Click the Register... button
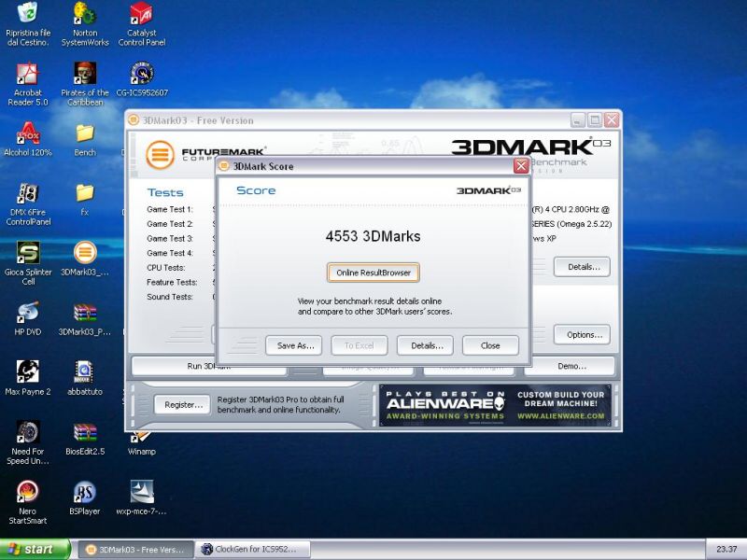 (x=182, y=405)
